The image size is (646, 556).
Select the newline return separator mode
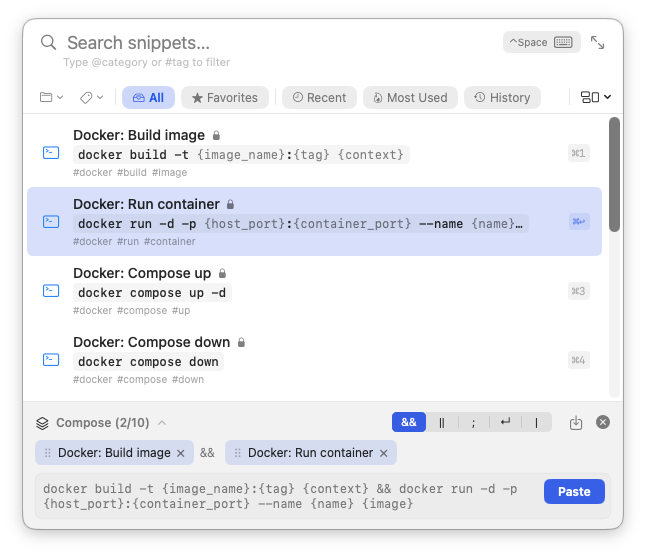coord(506,422)
